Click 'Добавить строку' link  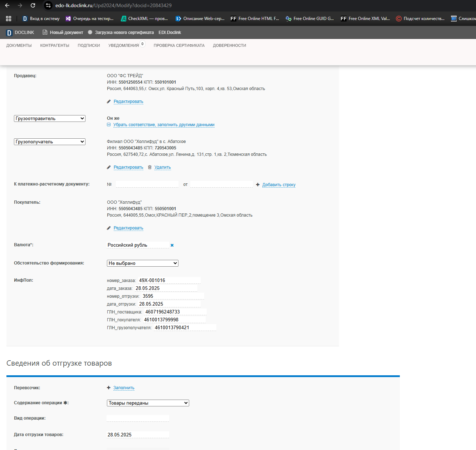point(279,185)
